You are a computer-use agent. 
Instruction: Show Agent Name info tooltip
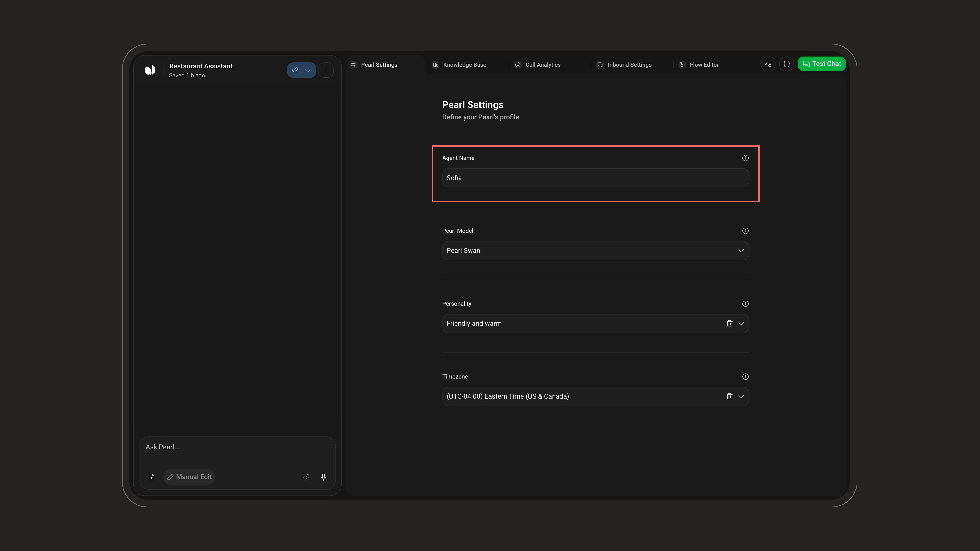745,158
